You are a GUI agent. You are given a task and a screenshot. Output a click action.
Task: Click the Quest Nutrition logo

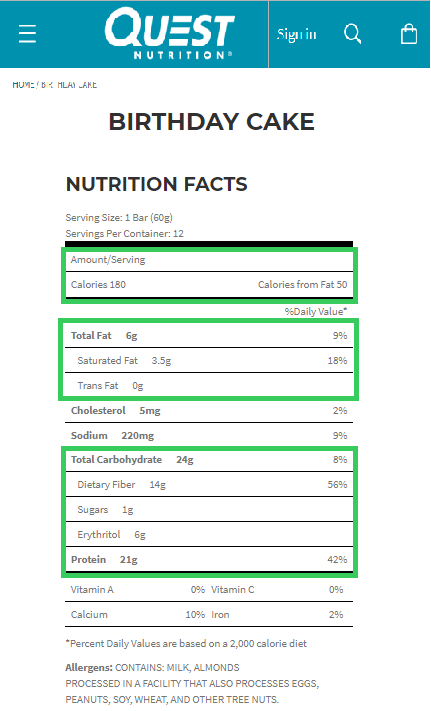(x=170, y=34)
